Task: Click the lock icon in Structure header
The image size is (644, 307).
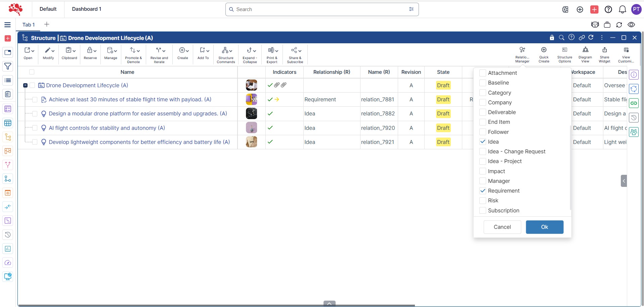Action: pyautogui.click(x=552, y=38)
